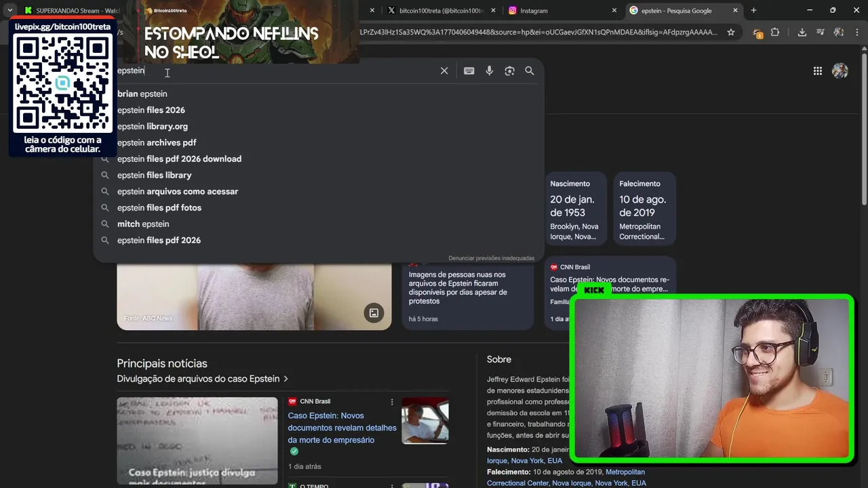Open the Google account avatar

click(840, 71)
